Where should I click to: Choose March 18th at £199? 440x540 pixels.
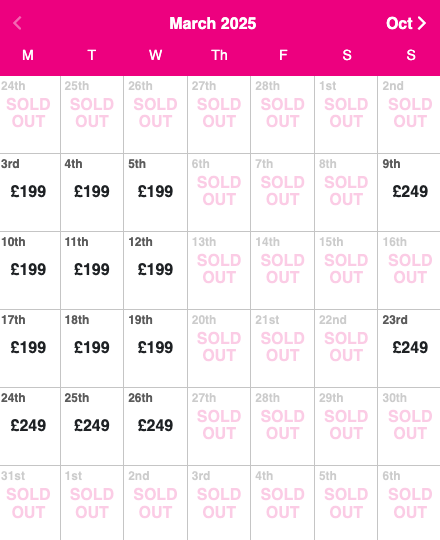(x=92, y=349)
